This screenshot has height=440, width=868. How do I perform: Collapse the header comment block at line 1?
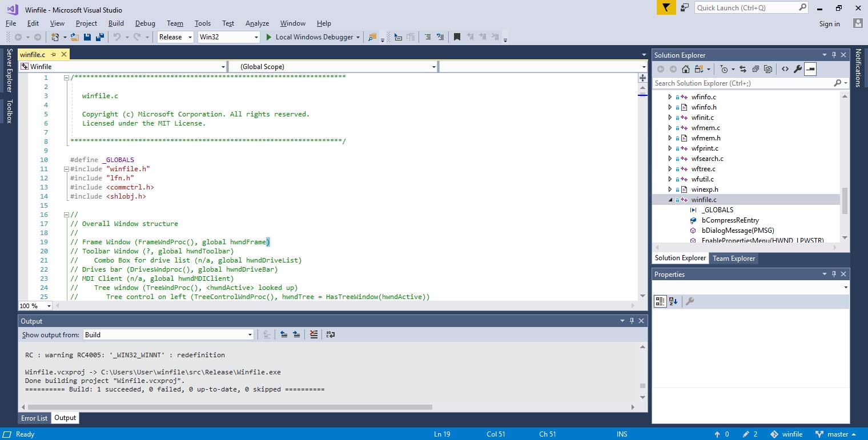tap(67, 78)
